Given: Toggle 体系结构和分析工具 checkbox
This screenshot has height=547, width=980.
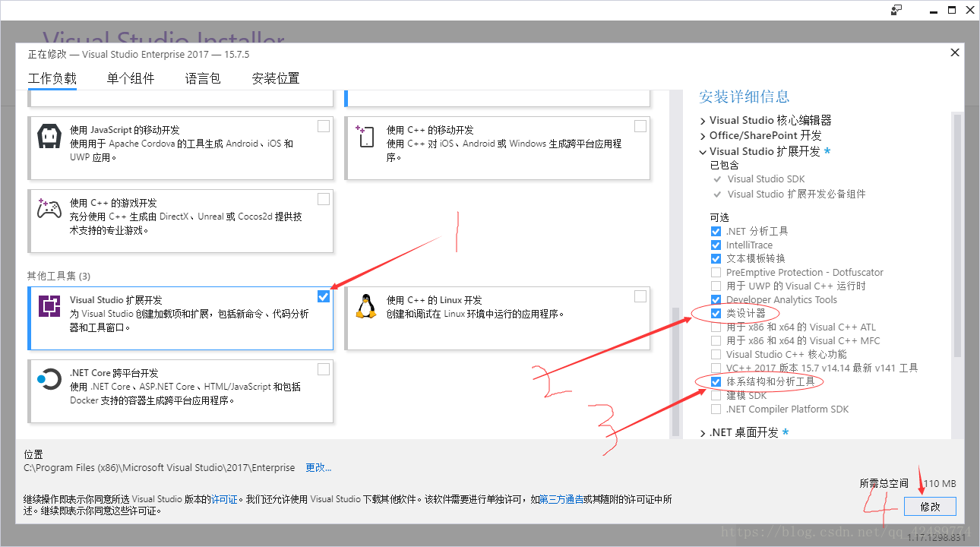Looking at the screenshot, I should [716, 381].
